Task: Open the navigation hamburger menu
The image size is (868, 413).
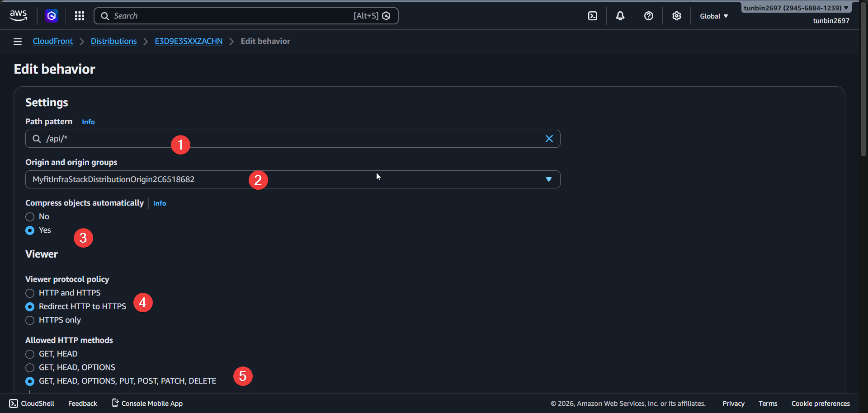Action: tap(17, 41)
